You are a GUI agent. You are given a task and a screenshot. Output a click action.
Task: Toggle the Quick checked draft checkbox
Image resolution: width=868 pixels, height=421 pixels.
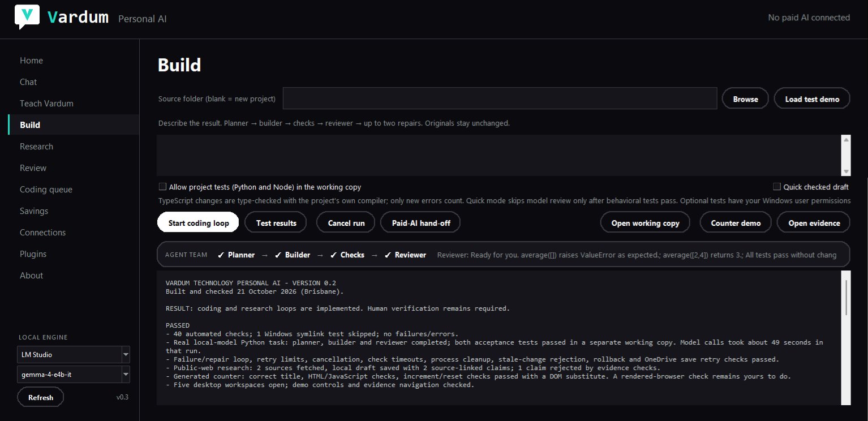coord(777,187)
